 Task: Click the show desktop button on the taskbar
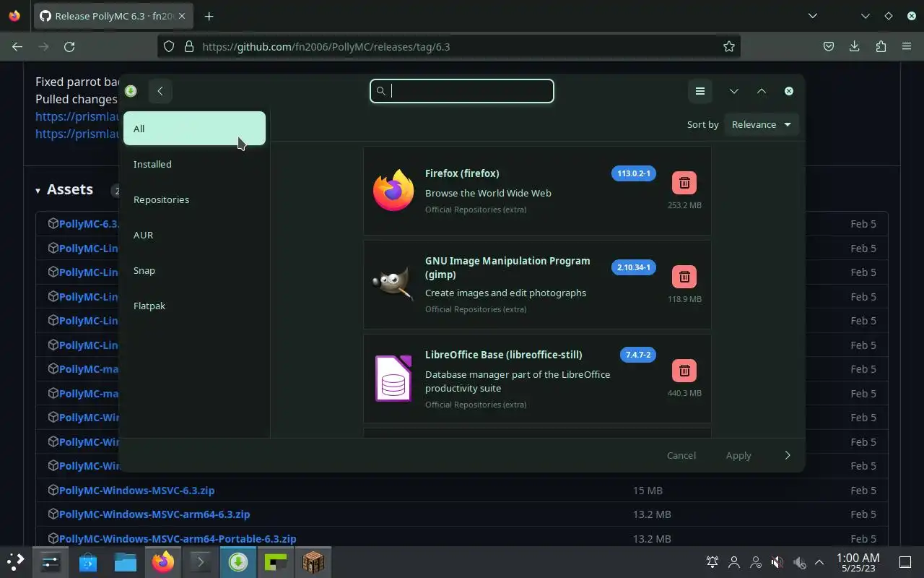(x=905, y=562)
